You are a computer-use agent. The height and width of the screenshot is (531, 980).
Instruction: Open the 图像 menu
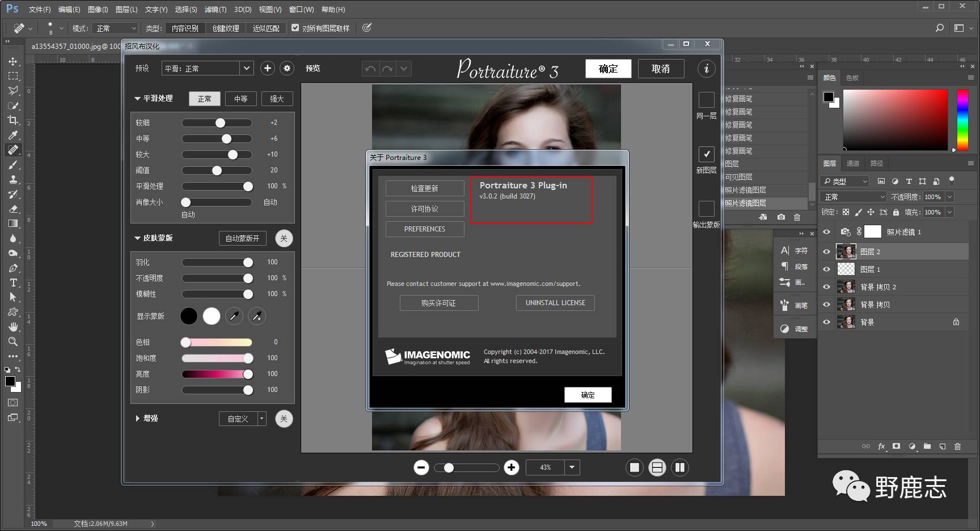click(98, 9)
